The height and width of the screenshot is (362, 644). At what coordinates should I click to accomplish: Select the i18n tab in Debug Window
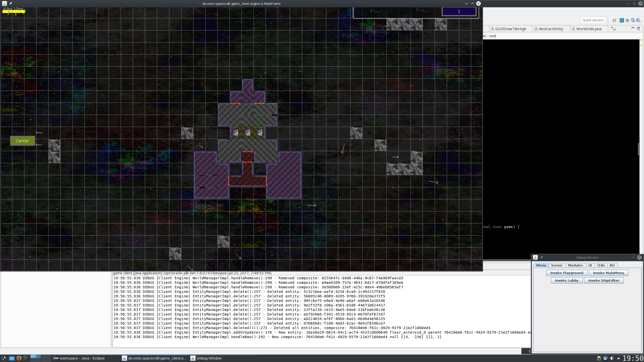[601, 265]
